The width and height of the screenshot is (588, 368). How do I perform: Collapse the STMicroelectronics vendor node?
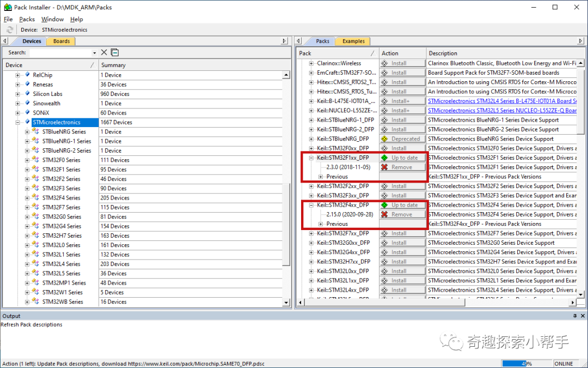click(x=17, y=123)
